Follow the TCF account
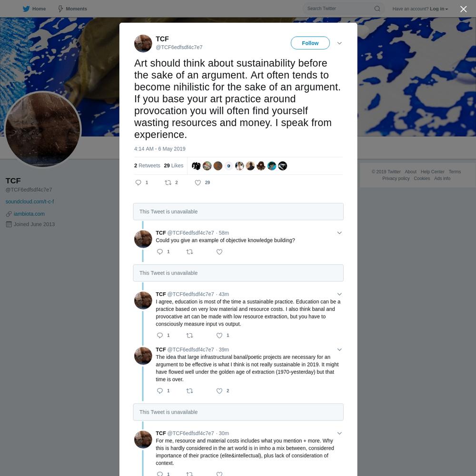This screenshot has width=476, height=476. (x=310, y=43)
